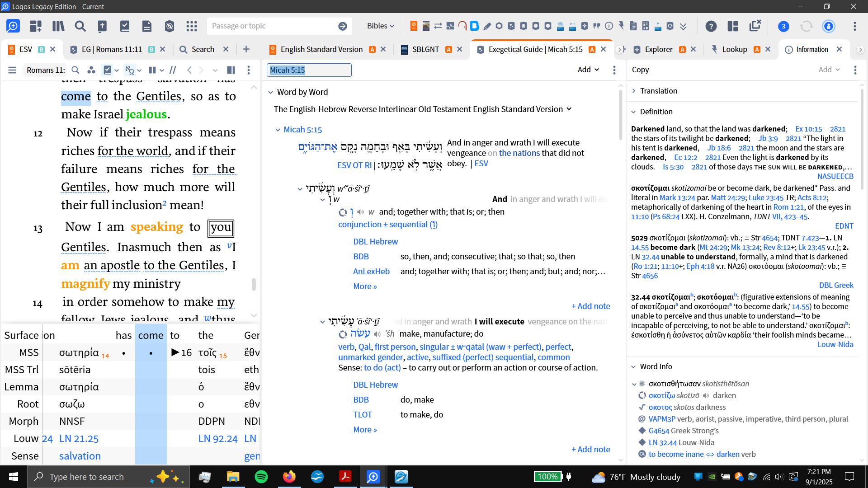Open the Bibles dropdown
Image resolution: width=868 pixels, height=488 pixels.
click(x=381, y=26)
